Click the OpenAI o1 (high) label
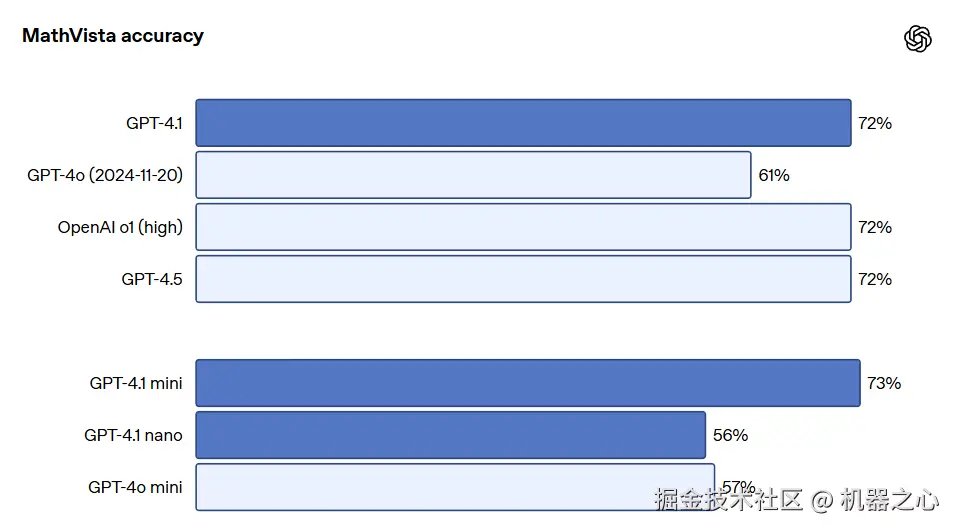957x531 pixels. coord(120,228)
